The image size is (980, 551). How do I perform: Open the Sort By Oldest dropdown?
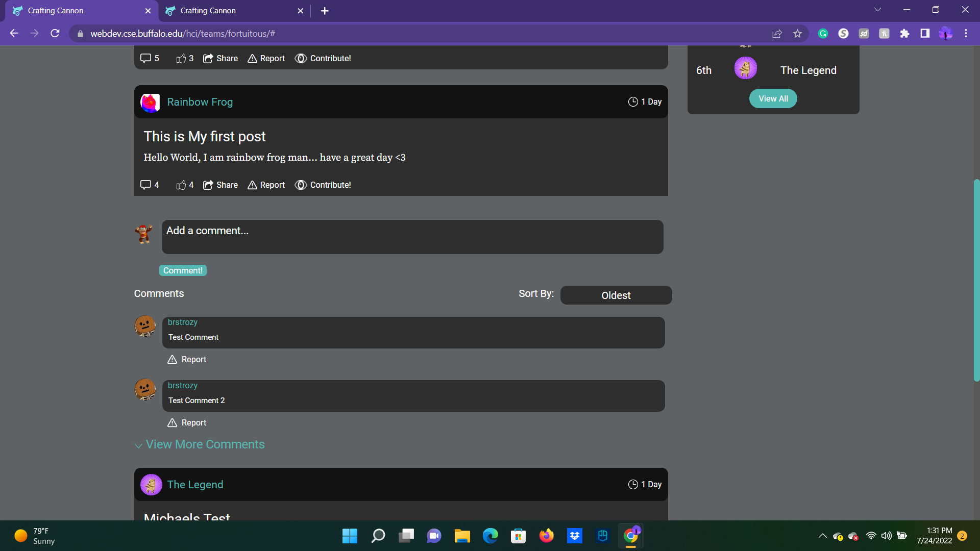coord(616,295)
